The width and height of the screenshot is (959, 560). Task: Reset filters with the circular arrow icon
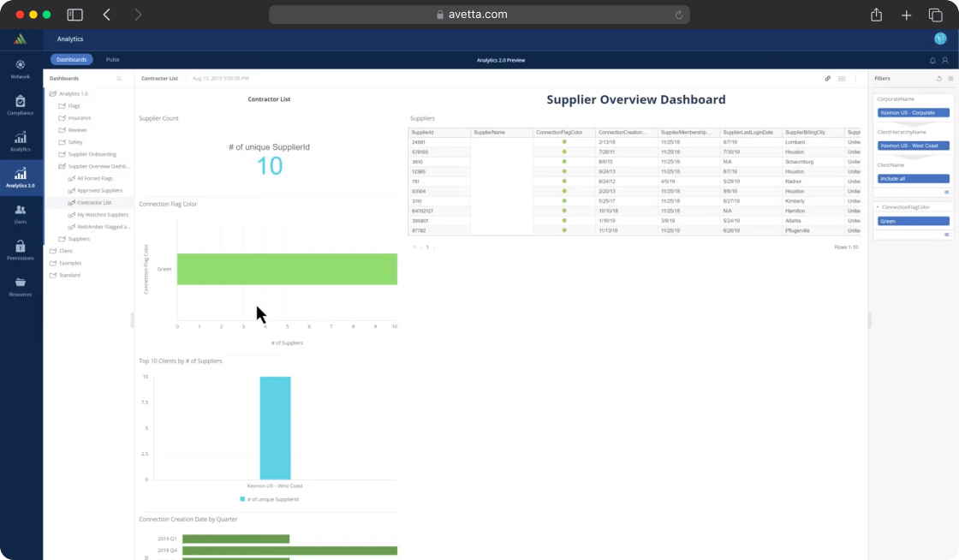click(x=938, y=78)
